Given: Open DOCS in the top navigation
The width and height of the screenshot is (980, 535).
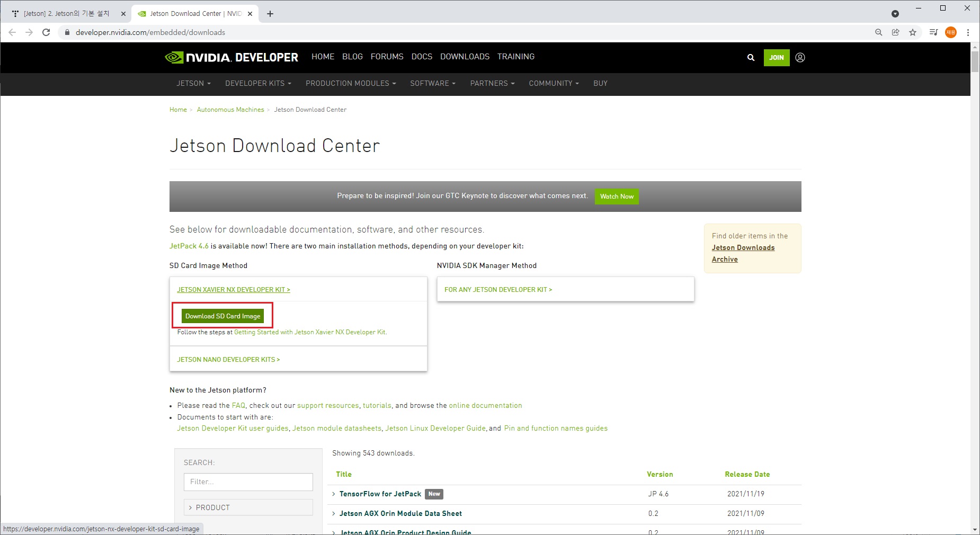Looking at the screenshot, I should tap(422, 57).
